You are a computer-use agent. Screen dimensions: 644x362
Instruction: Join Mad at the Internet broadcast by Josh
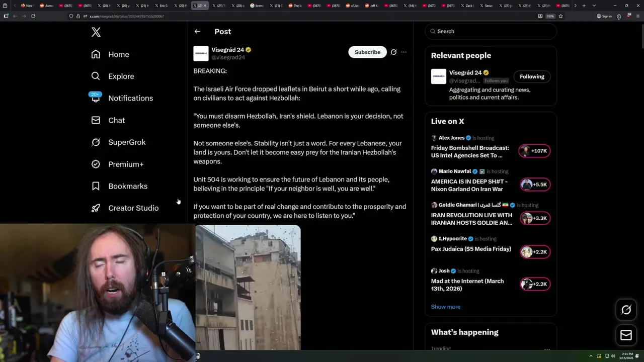pos(467,285)
